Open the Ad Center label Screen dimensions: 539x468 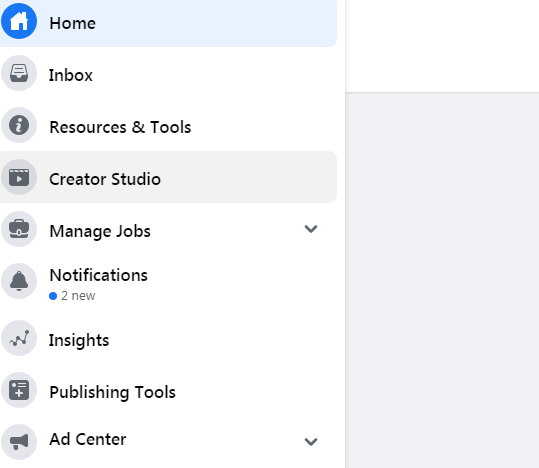(88, 439)
